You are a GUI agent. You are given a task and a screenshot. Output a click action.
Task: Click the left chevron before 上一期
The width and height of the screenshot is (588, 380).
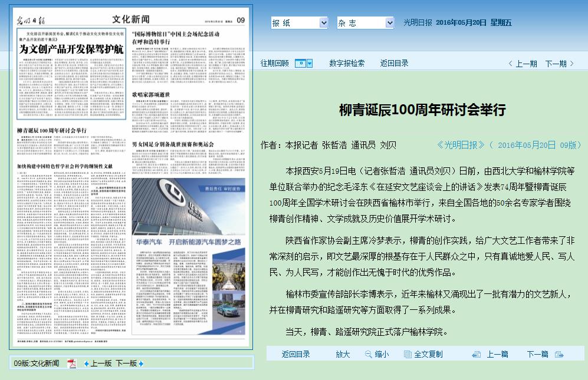[x=510, y=64]
